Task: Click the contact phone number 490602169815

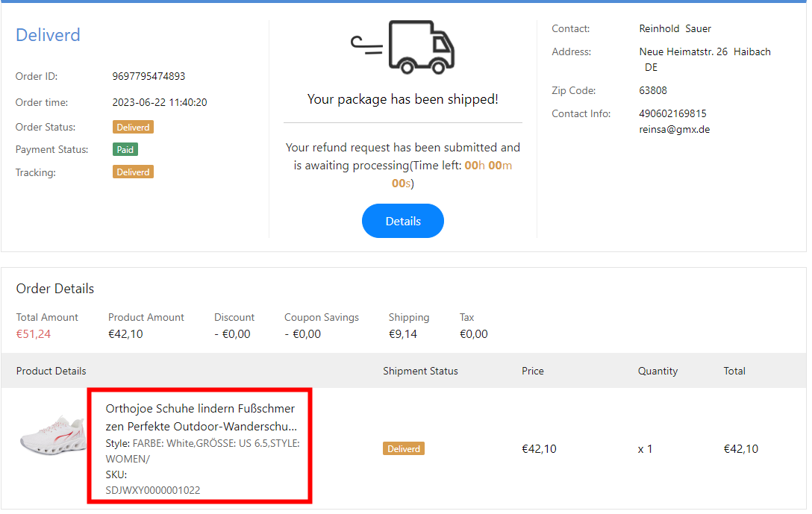Action: click(x=672, y=114)
